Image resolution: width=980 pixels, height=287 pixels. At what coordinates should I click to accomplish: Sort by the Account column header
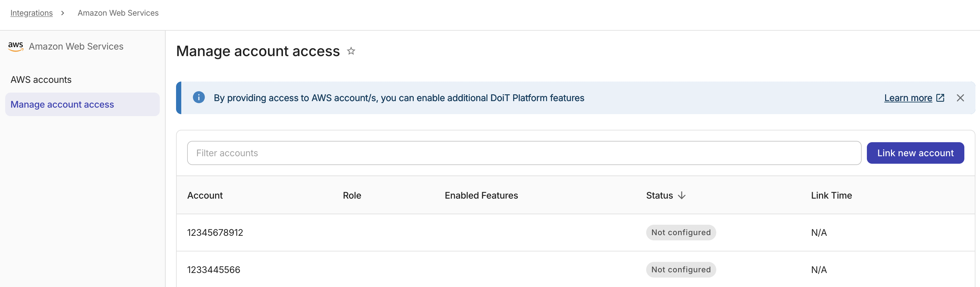[205, 195]
